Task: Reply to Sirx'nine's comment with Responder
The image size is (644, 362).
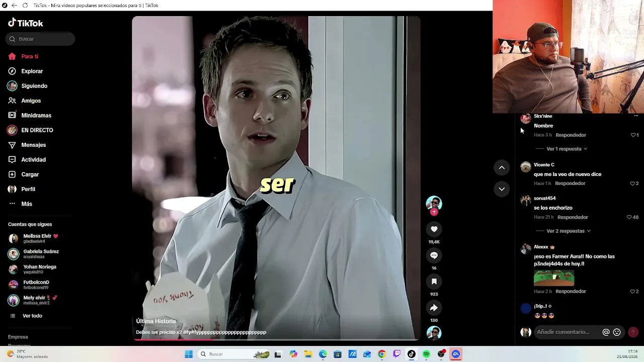Action: point(571,135)
